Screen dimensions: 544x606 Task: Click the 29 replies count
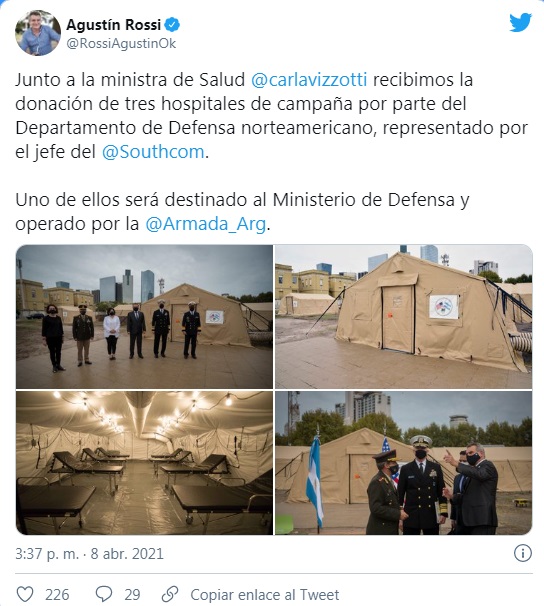pos(132,594)
